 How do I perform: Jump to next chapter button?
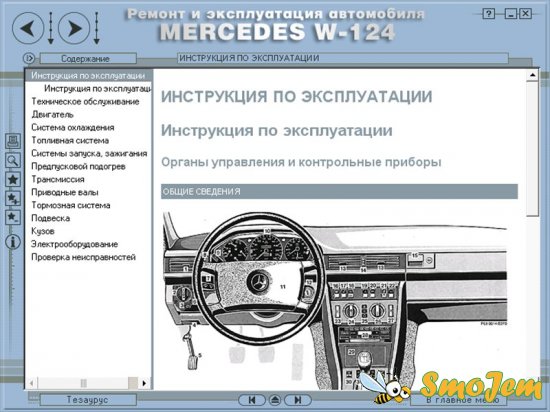pos(298,400)
